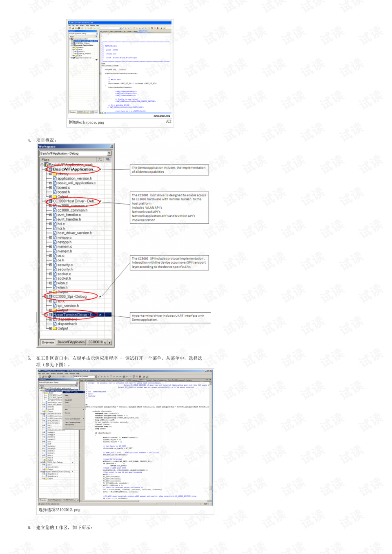392x554 pixels.
Task: Click hci.h file icon in large Workspace panel
Action: click(55, 228)
